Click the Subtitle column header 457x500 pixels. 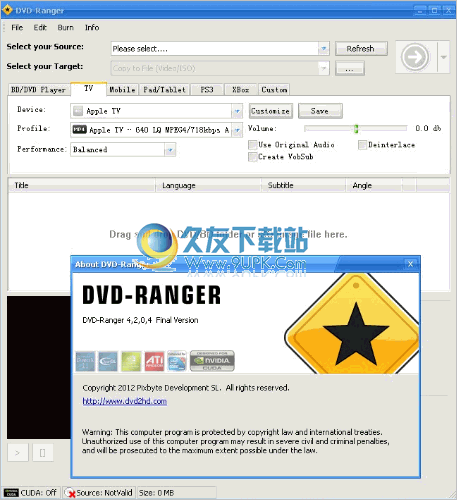303,185
